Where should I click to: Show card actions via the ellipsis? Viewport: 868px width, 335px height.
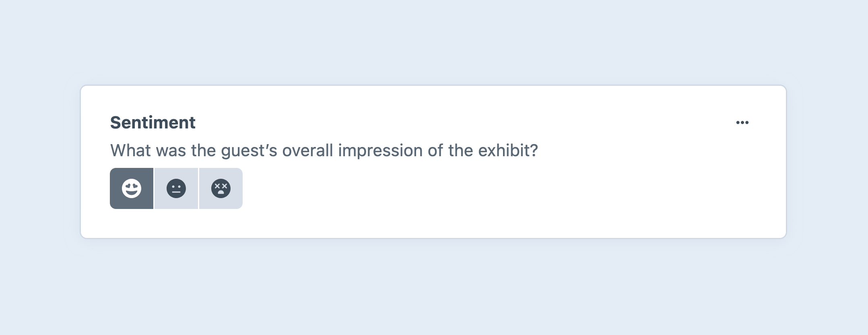tap(742, 122)
